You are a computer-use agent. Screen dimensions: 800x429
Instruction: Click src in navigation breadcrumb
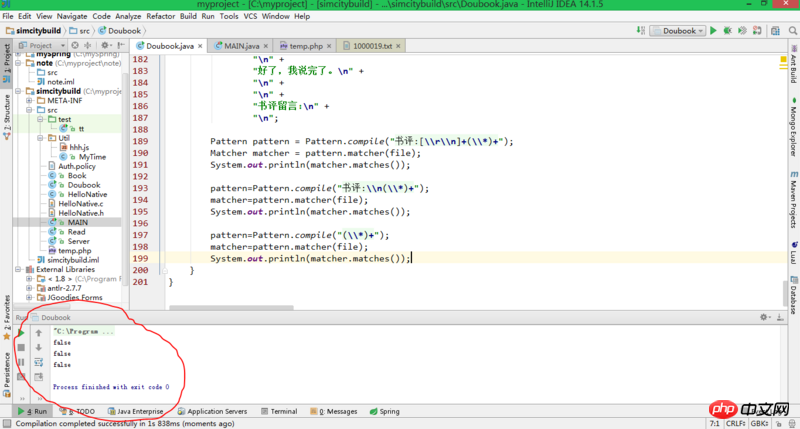[80, 31]
